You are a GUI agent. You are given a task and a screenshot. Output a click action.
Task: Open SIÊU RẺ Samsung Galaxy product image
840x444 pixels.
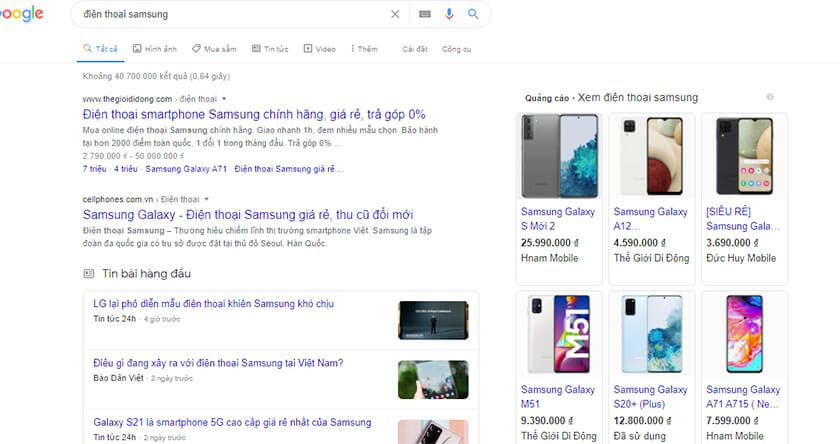pos(745,156)
